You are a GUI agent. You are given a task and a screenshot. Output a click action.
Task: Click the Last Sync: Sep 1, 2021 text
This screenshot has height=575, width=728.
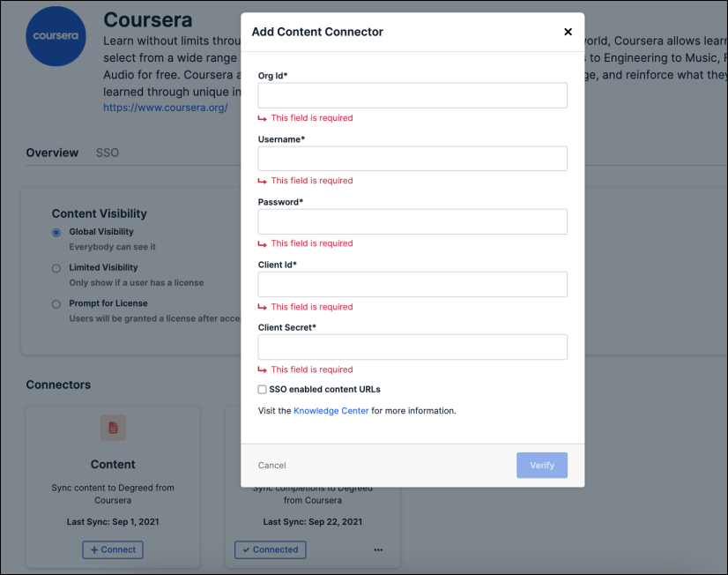[113, 521]
